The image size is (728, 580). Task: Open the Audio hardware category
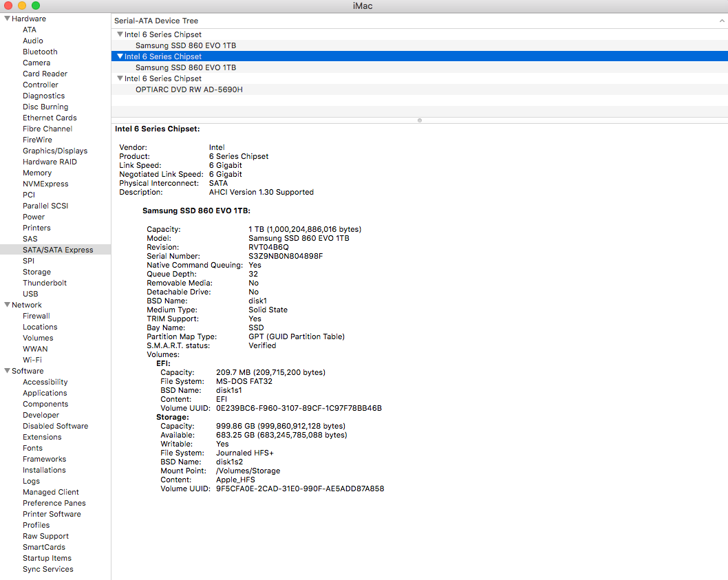(33, 41)
